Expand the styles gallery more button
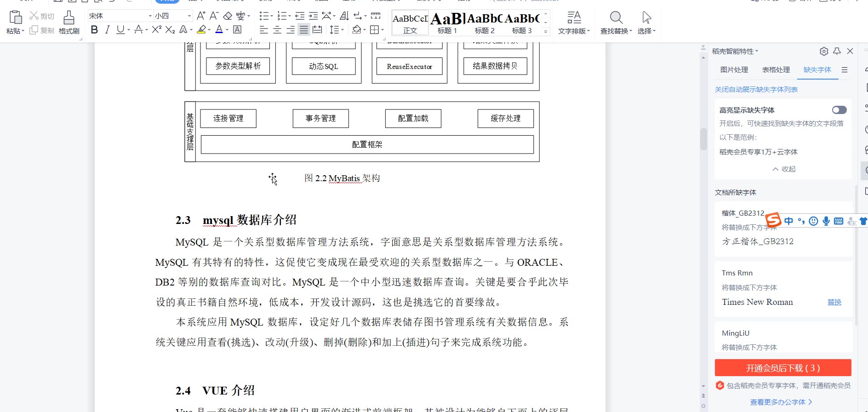Viewport: 868px width, 412px height. [546, 31]
